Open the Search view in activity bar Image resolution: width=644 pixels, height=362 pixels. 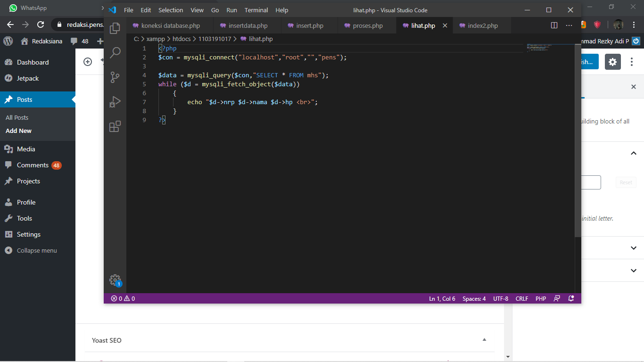pos(115,53)
